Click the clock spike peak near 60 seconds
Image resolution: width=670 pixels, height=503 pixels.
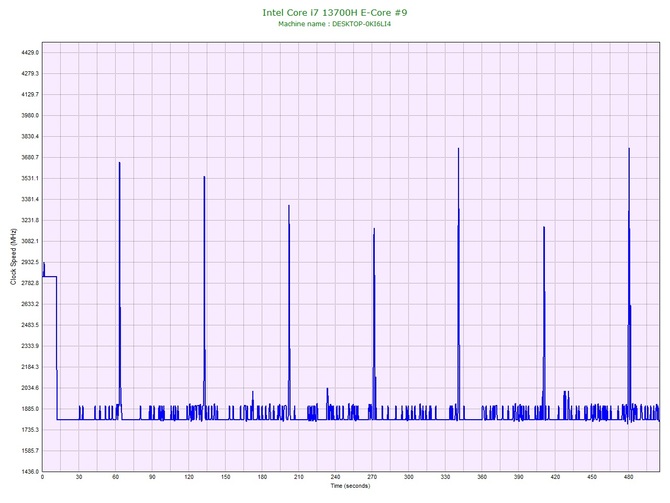click(x=119, y=163)
